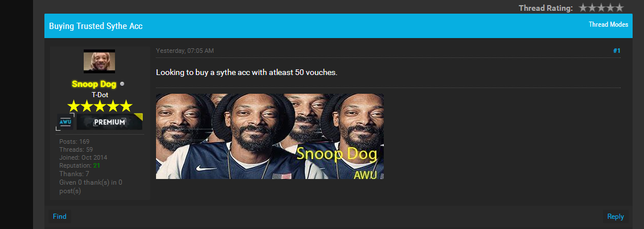Select the third thread rating star
The image size is (644, 229).
coord(601,7)
